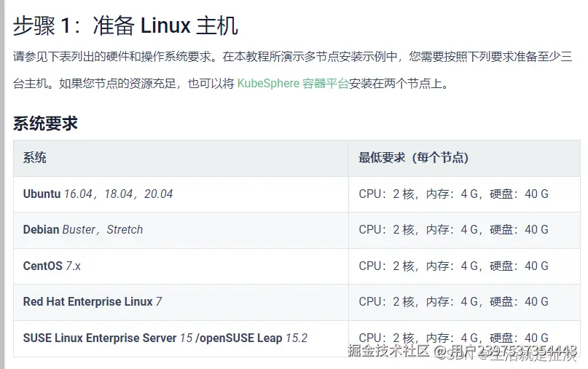
Task: Click the minimum requirements cell for Debian
Action: coord(453,229)
